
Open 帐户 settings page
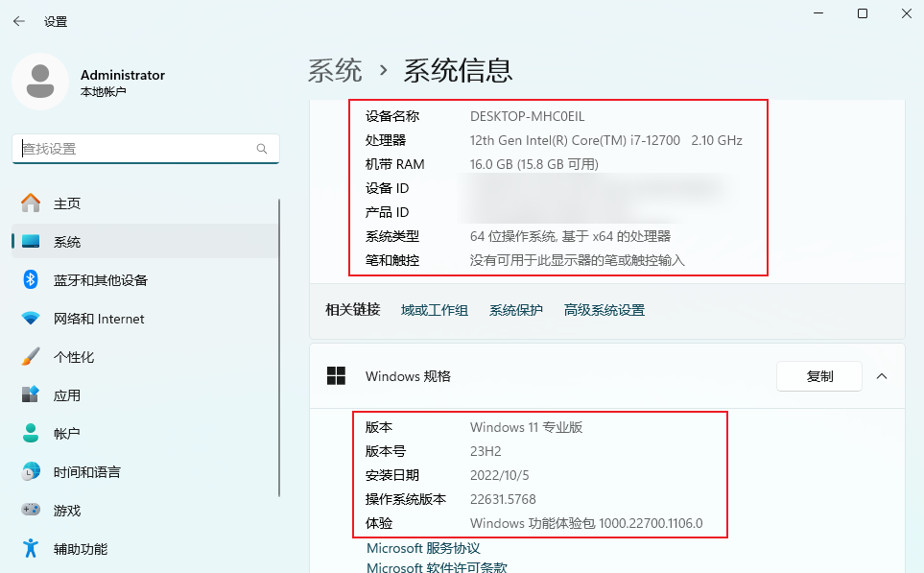[x=144, y=433]
